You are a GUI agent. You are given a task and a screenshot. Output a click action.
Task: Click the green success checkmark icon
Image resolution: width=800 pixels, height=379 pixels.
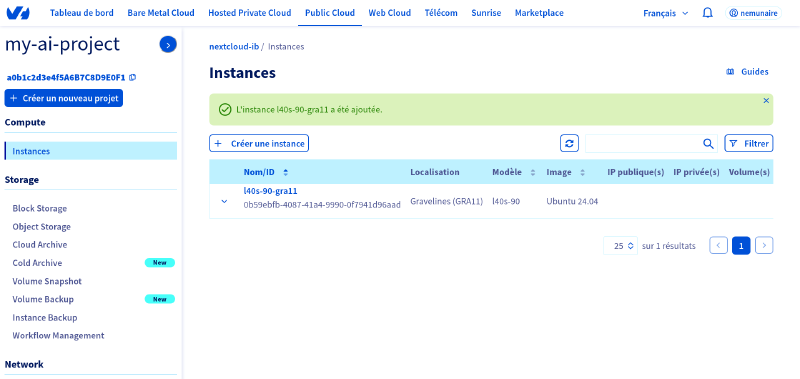click(224, 110)
